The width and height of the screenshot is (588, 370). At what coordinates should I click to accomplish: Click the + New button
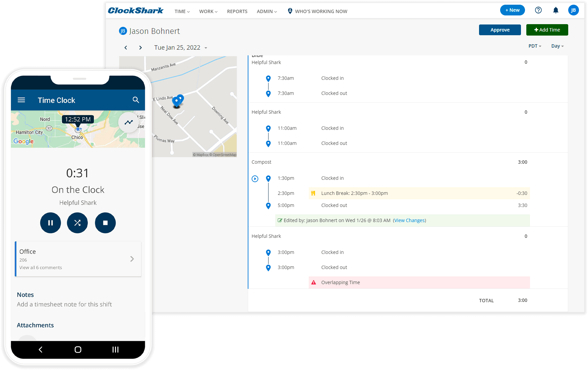(x=512, y=10)
